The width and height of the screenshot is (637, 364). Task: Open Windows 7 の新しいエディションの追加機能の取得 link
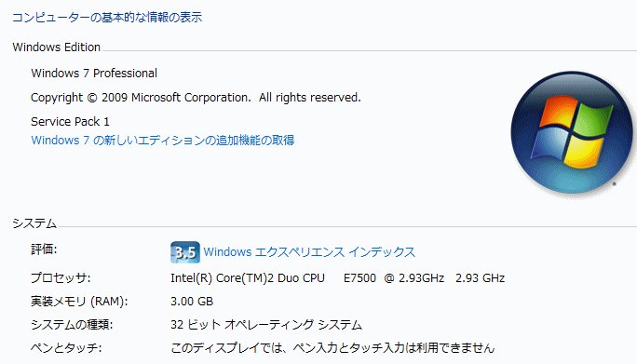click(x=163, y=141)
